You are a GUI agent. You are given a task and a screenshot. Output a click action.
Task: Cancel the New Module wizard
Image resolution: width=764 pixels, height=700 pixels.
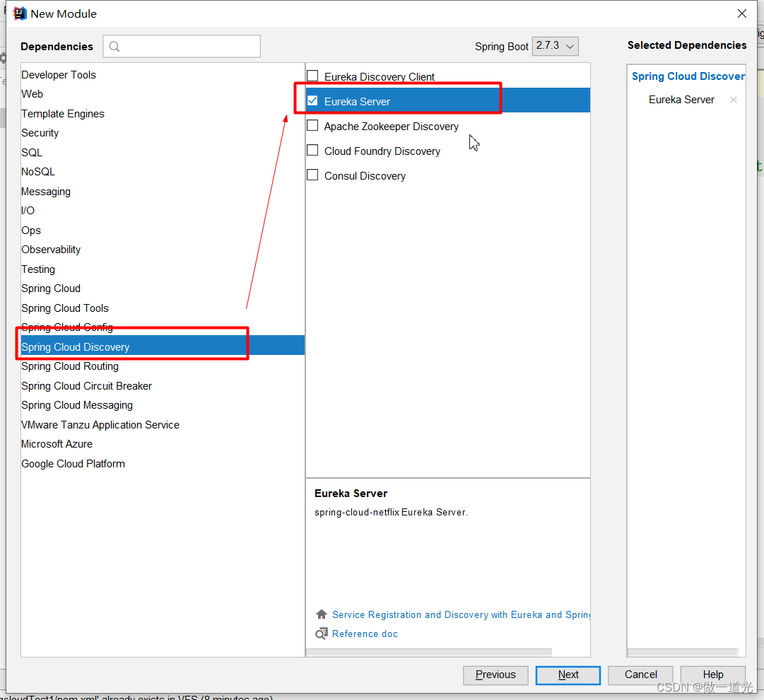[641, 675]
